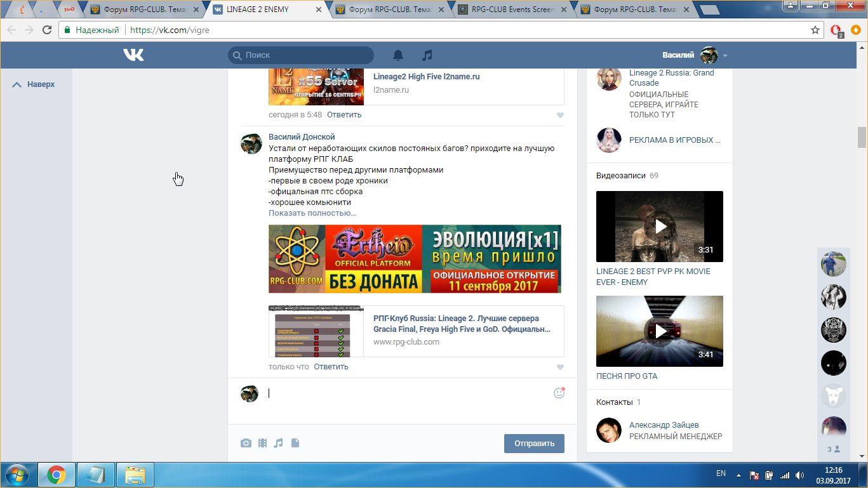
Task: Open Контакты section header
Action: tap(618, 402)
